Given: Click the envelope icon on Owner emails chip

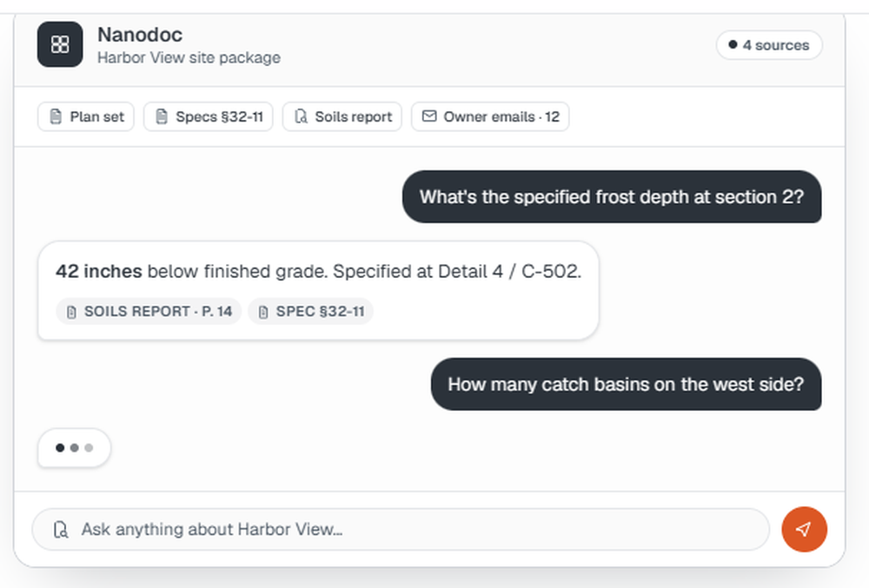Looking at the screenshot, I should click(429, 116).
